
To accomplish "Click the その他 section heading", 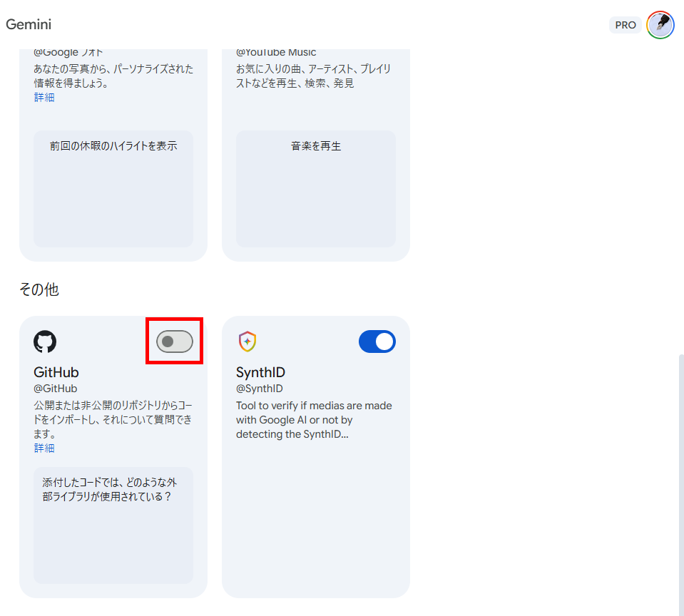I will (x=39, y=289).
